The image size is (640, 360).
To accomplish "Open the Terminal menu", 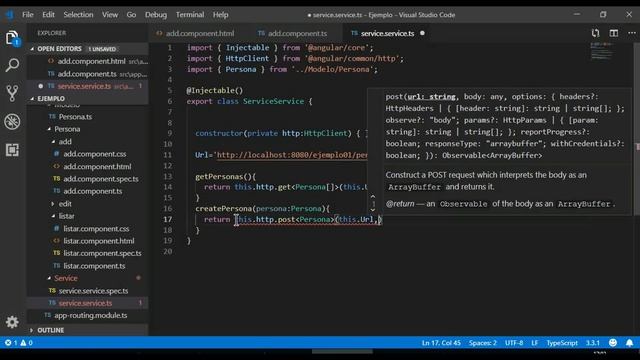I will pyautogui.click(x=190, y=15).
